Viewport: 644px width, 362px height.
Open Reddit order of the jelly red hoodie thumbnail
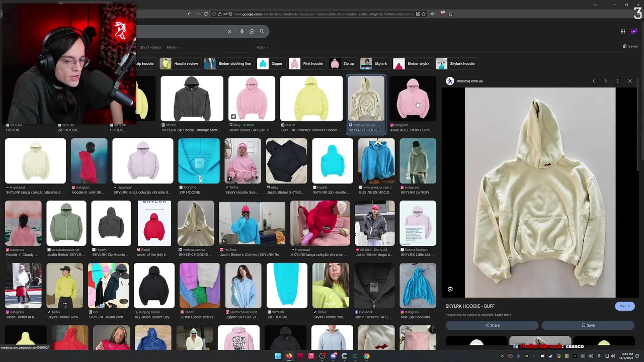154,223
